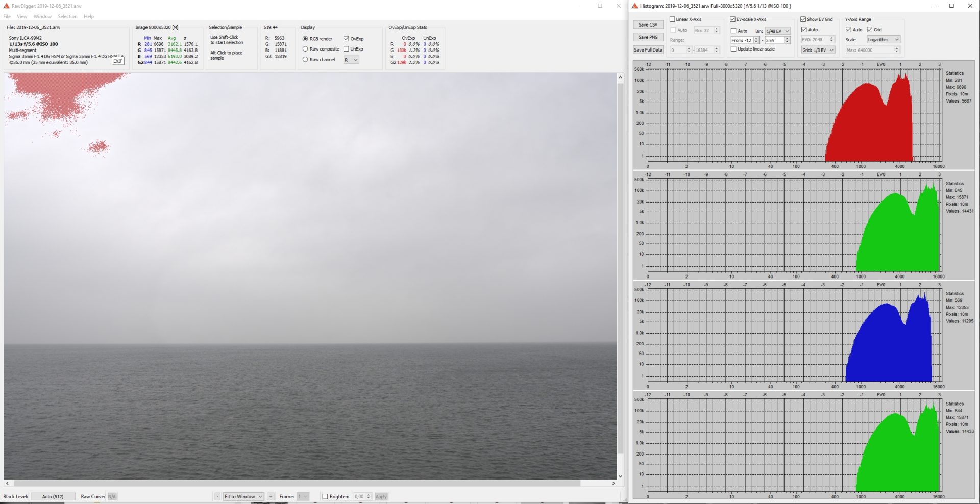Click the horizontal scroll-left arrow
980x504 pixels.
coord(7,483)
